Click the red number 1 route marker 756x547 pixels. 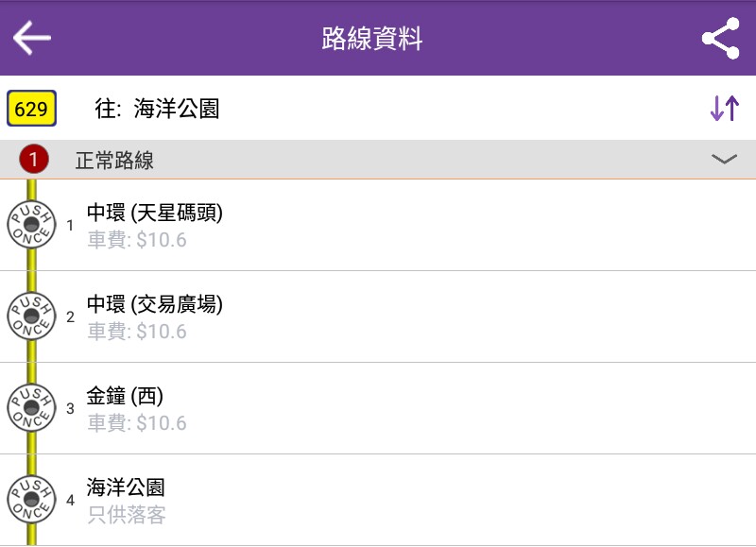[34, 159]
